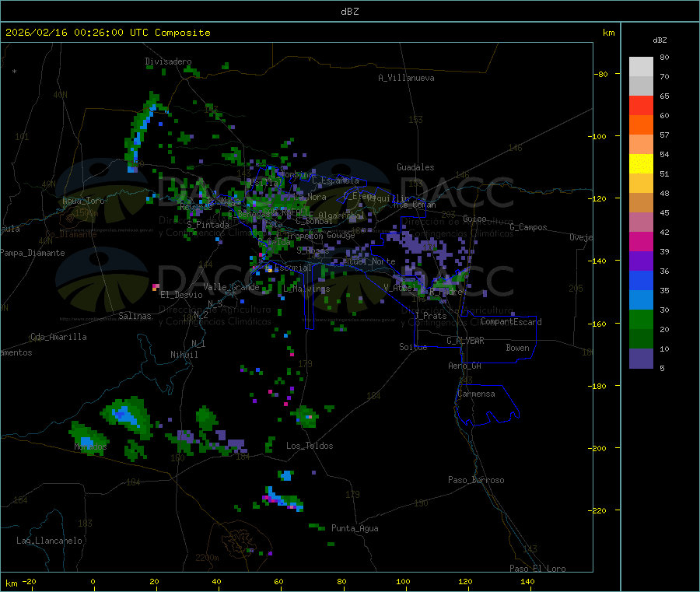This screenshot has width=700, height=592.
Task: Click the '-80' tick on right km axis
Action: (601, 74)
